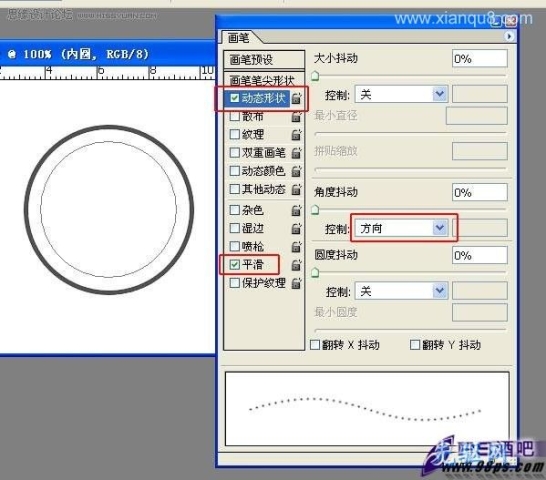Click the 圆度抖动 label text
The width and height of the screenshot is (546, 480).
(x=336, y=255)
